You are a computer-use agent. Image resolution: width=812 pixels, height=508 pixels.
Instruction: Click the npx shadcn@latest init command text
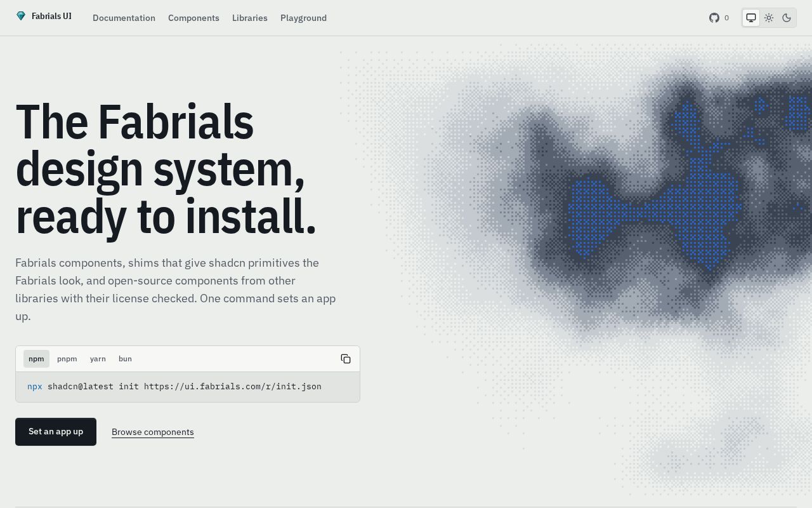(174, 386)
